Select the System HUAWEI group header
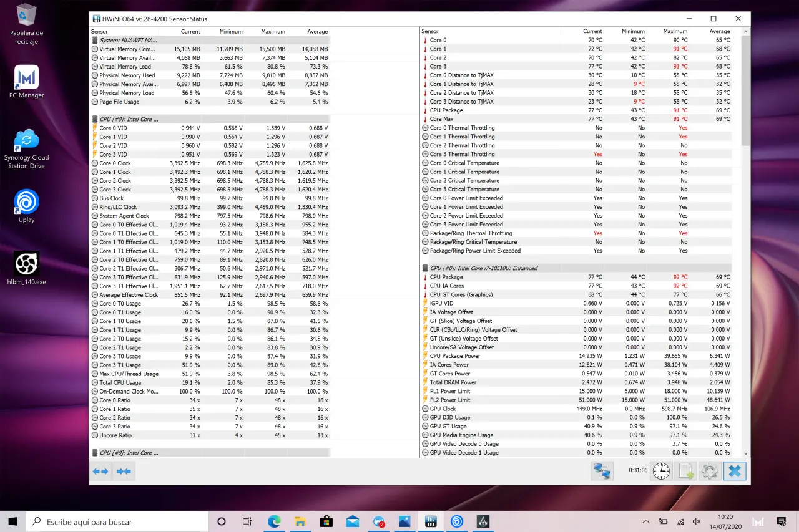This screenshot has width=799, height=532. pos(128,40)
